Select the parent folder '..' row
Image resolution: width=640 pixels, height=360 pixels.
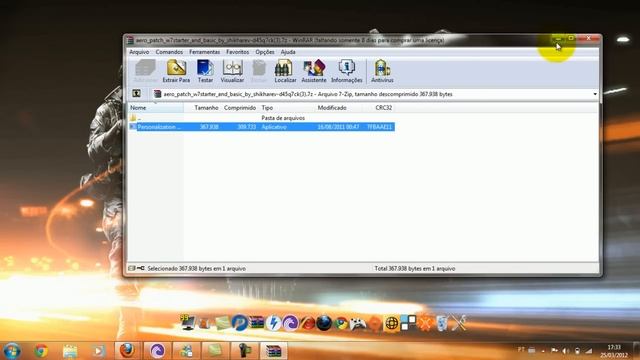click(x=261, y=118)
